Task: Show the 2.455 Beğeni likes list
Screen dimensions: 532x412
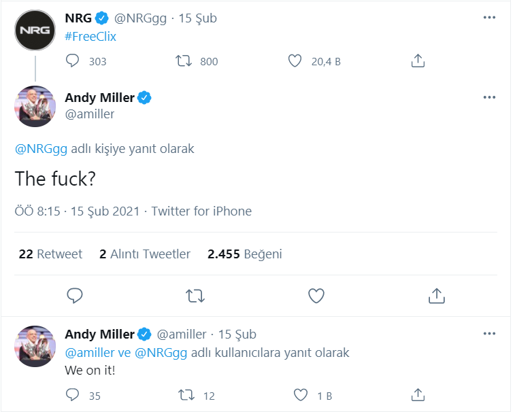Action: coord(244,254)
